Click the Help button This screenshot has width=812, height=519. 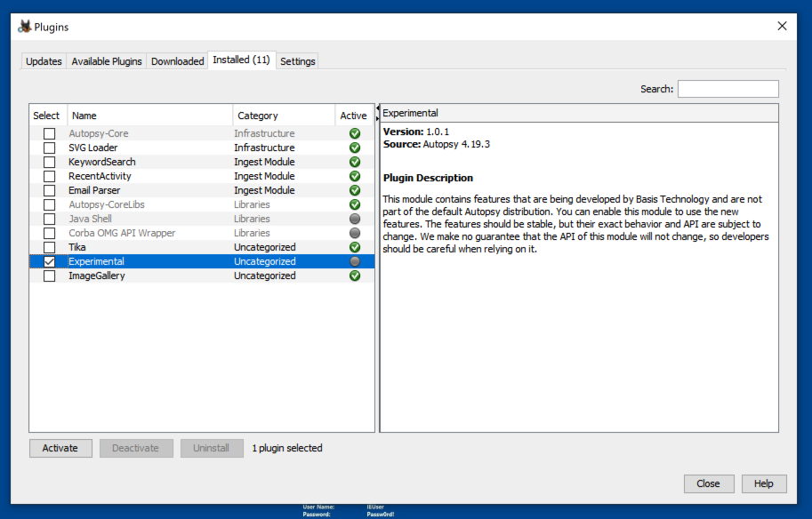764,483
